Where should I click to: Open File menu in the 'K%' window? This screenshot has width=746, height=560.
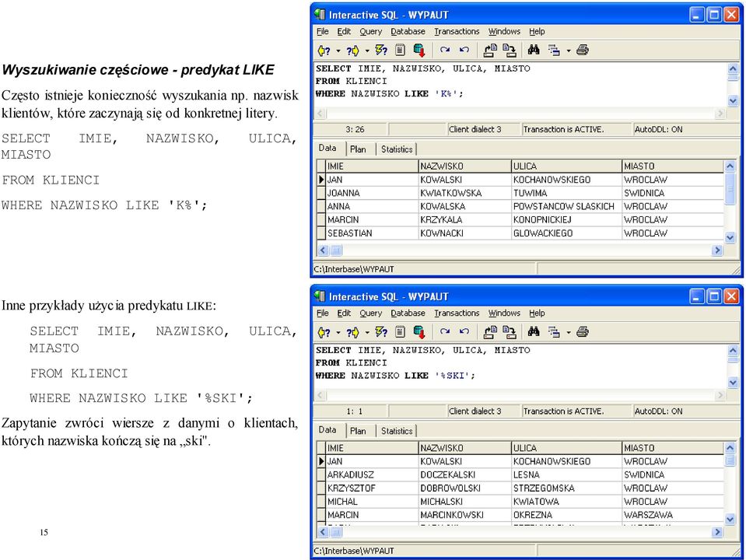pos(323,31)
